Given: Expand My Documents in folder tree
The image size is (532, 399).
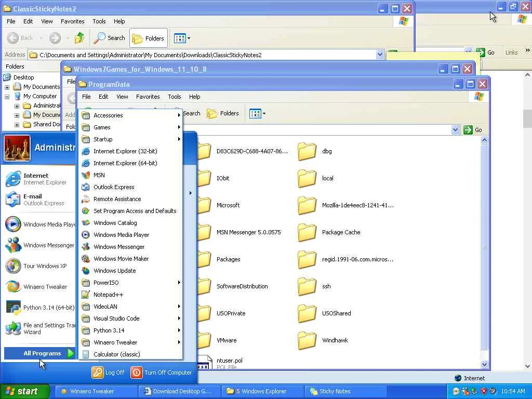Looking at the screenshot, I should tap(7, 87).
